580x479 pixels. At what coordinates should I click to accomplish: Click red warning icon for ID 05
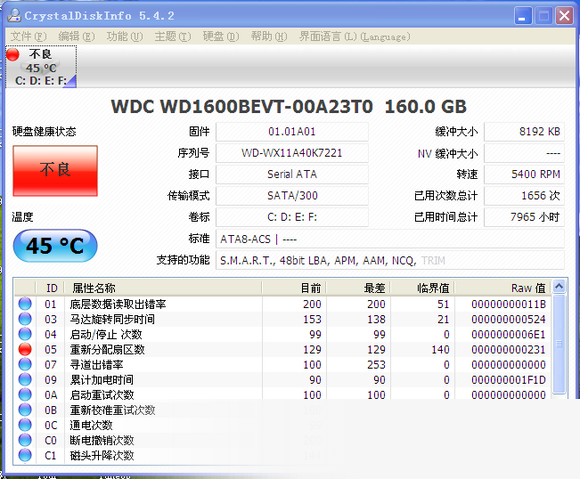pos(25,349)
